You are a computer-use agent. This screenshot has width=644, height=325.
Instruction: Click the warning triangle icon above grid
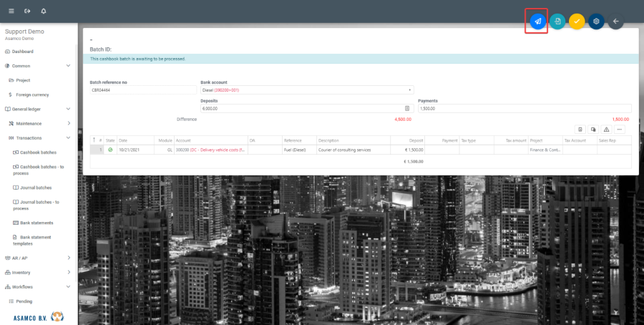(606, 130)
